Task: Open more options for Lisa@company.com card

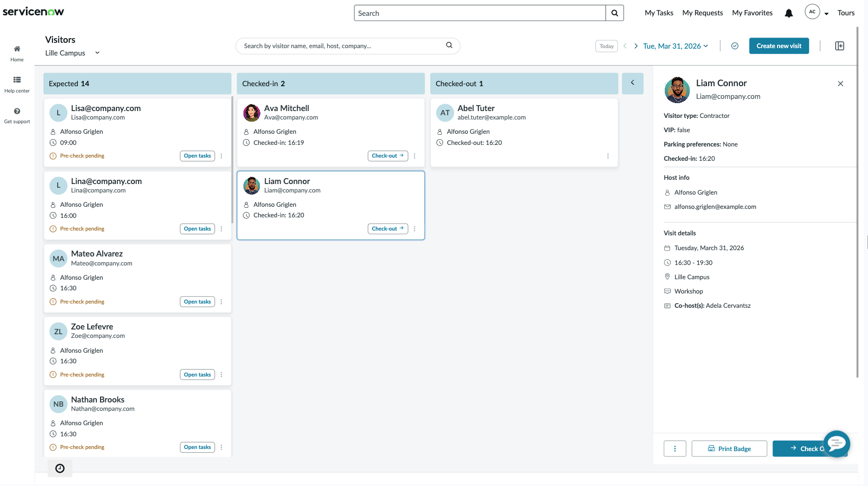Action: pos(221,156)
